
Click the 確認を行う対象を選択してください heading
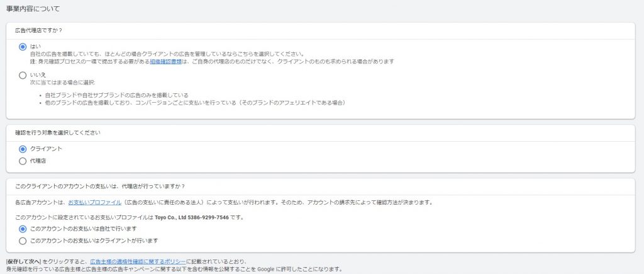tap(58, 133)
